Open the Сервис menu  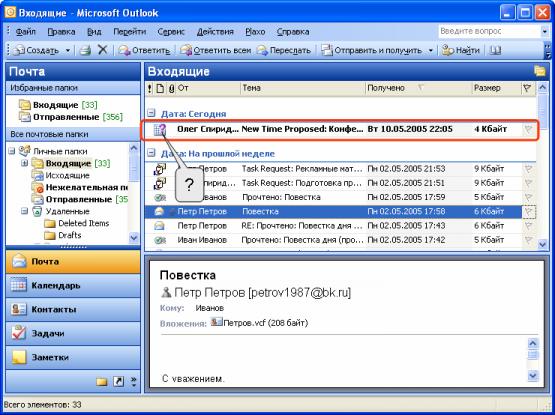tap(171, 32)
